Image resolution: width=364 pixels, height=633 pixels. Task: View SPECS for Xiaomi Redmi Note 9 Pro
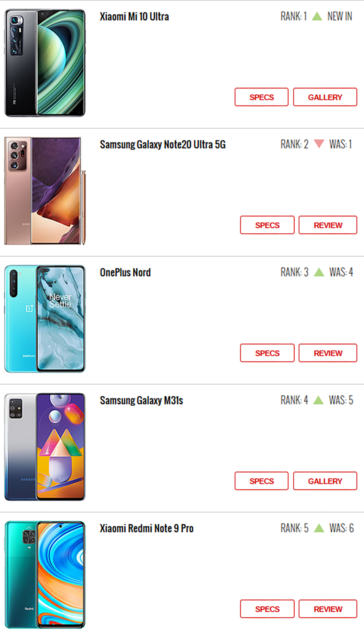pyautogui.click(x=267, y=609)
